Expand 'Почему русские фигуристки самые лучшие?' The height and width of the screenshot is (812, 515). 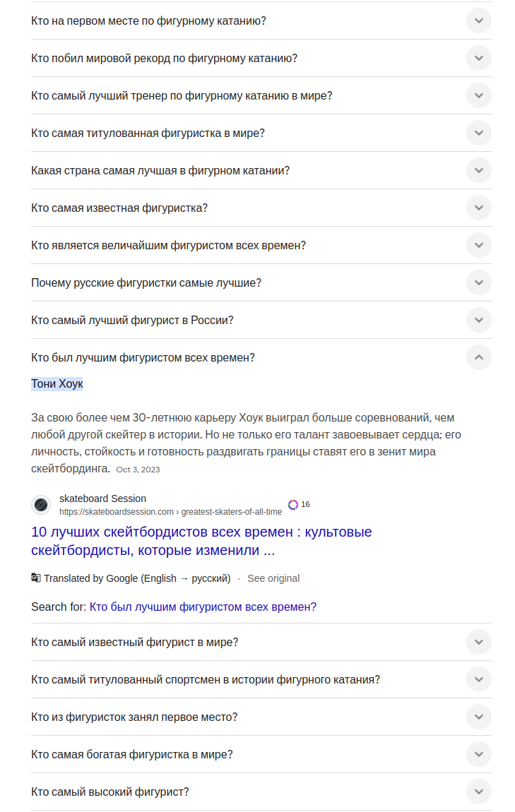click(478, 282)
